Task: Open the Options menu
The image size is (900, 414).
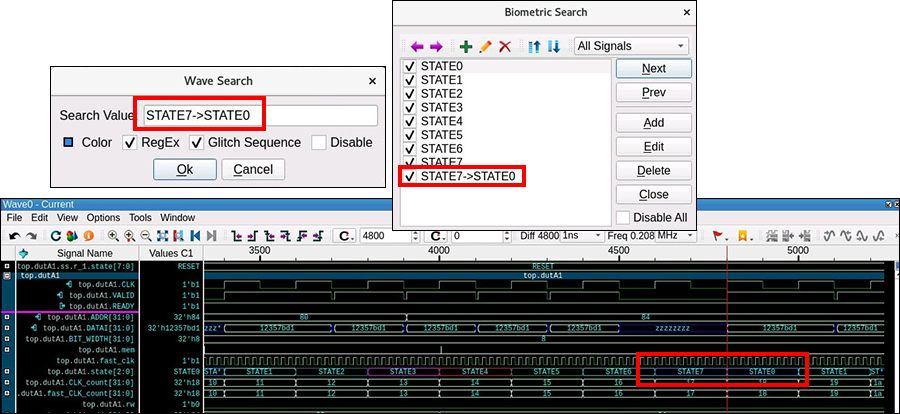Action: [x=102, y=217]
